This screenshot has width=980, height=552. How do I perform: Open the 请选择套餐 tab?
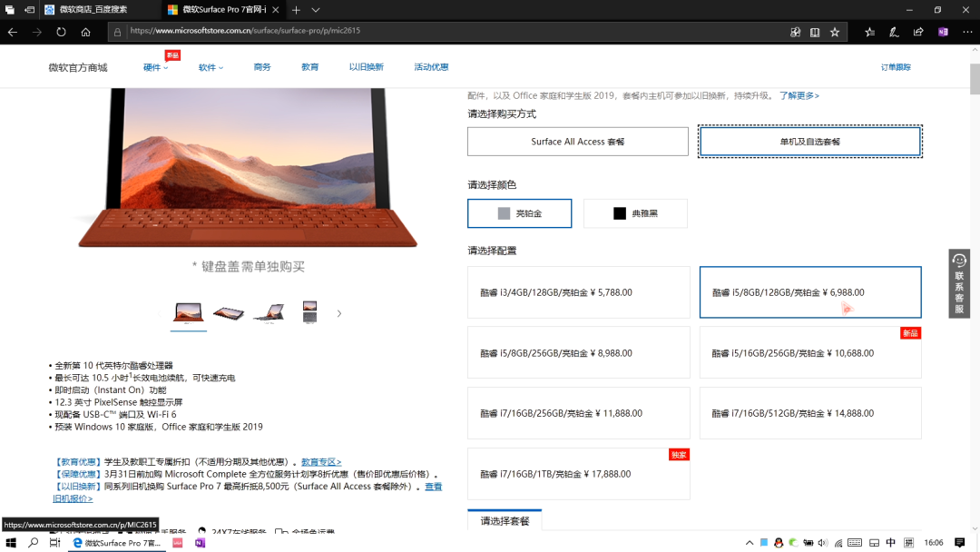[505, 521]
